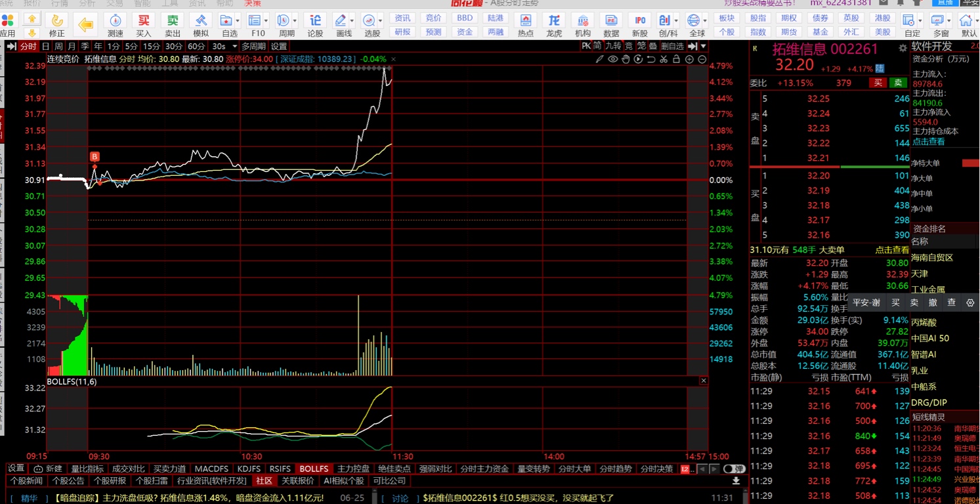Open stock panel settings gear
Viewport: 980px width, 504px height.
point(903,48)
